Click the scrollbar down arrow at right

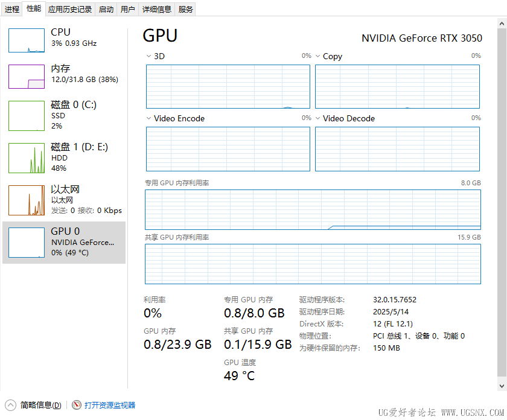(x=502, y=385)
